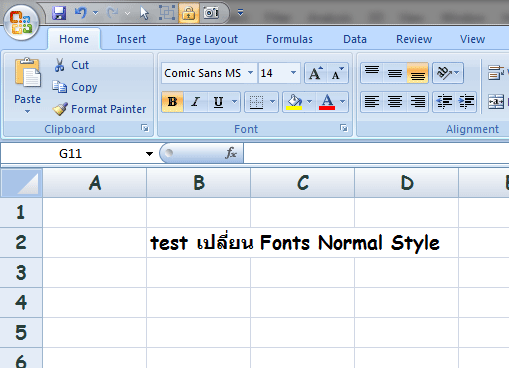Open Format Cells Font dialog launcher
Image resolution: width=509 pixels, height=368 pixels.
pos(344,128)
